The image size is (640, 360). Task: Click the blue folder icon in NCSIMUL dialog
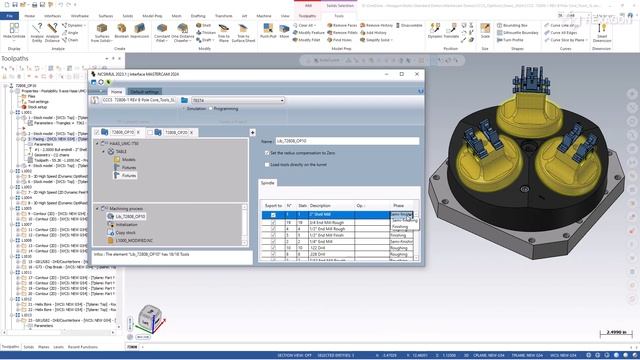coord(184,100)
